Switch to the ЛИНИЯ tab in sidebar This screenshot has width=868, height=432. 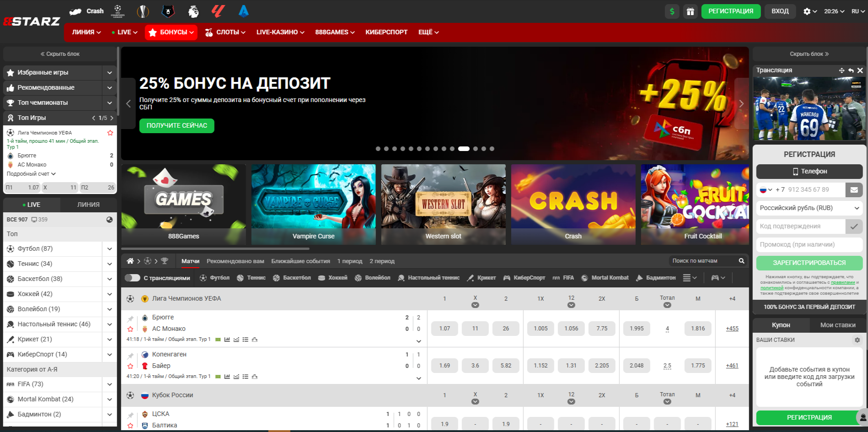[88, 205]
